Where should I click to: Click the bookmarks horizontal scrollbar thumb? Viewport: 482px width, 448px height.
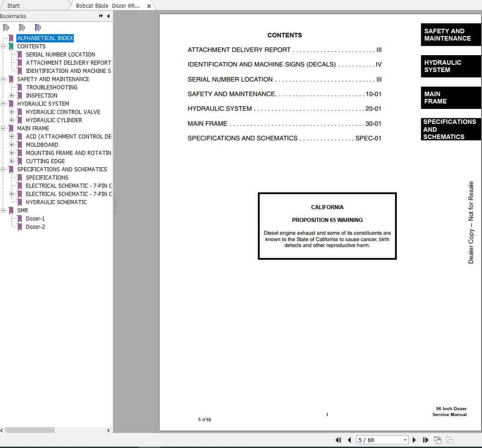[30, 430]
